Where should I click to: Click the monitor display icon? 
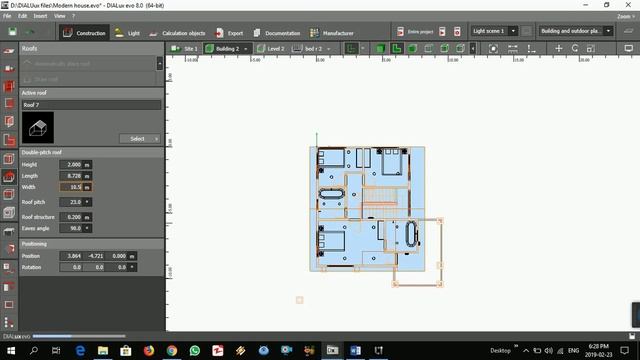pos(629,48)
